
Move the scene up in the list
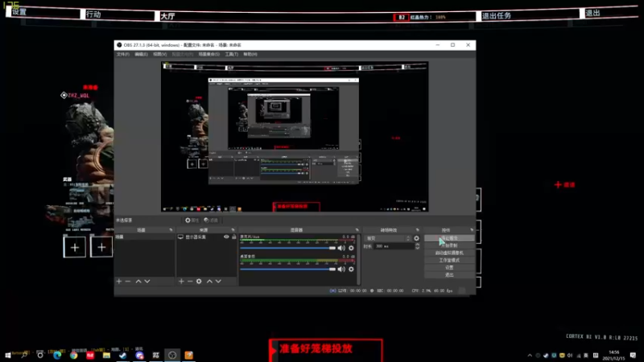point(138,281)
